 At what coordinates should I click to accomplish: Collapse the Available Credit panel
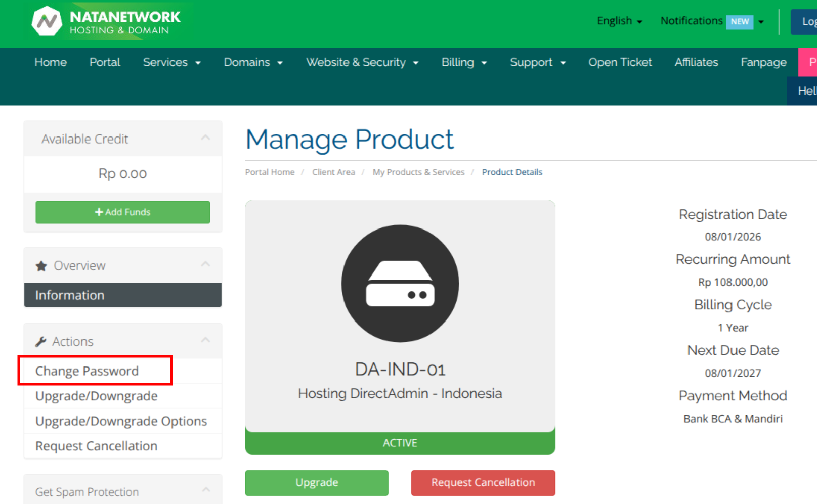[x=205, y=138]
